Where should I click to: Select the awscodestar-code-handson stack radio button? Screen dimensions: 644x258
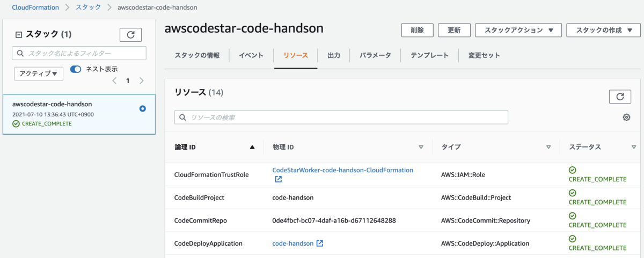point(142,108)
